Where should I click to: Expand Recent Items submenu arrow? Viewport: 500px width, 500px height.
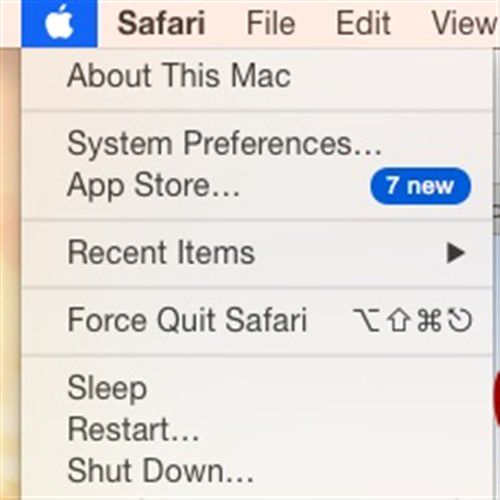pyautogui.click(x=456, y=253)
